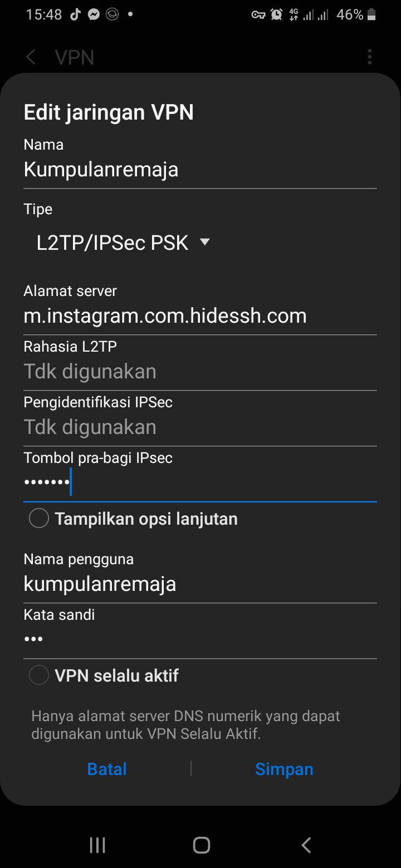Click the Batal button
Viewport: 401px width, 868px height.
(107, 769)
